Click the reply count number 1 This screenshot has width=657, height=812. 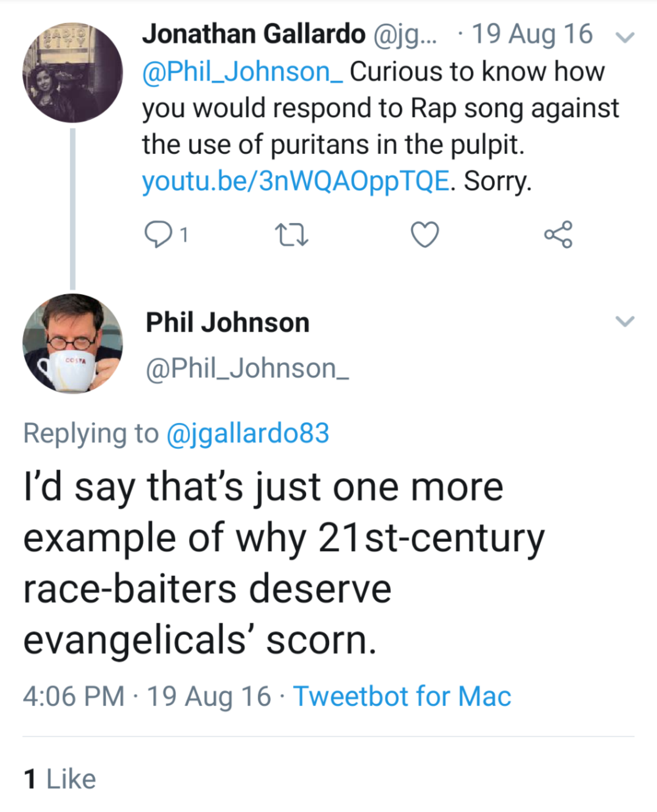click(183, 235)
